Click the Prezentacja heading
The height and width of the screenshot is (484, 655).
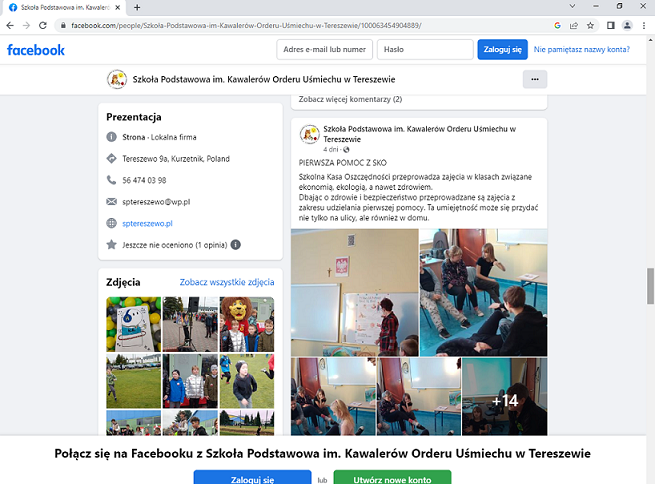pos(134,117)
